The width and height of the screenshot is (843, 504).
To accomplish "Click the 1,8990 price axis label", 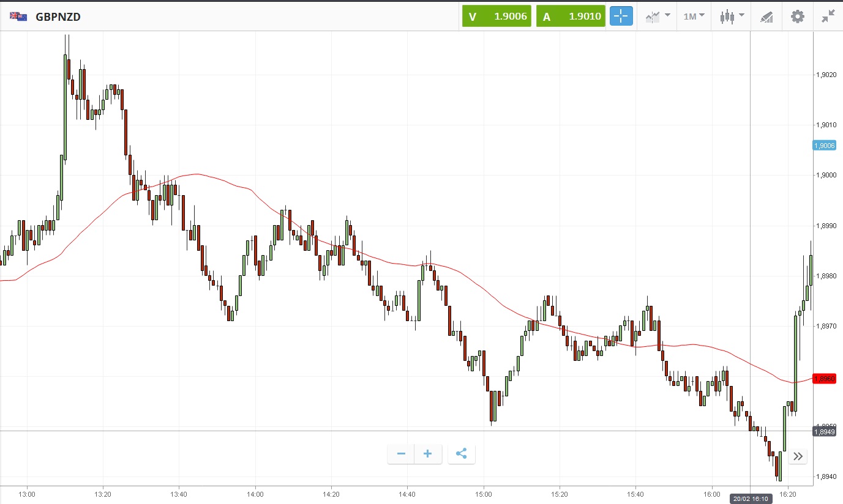I will pyautogui.click(x=826, y=226).
